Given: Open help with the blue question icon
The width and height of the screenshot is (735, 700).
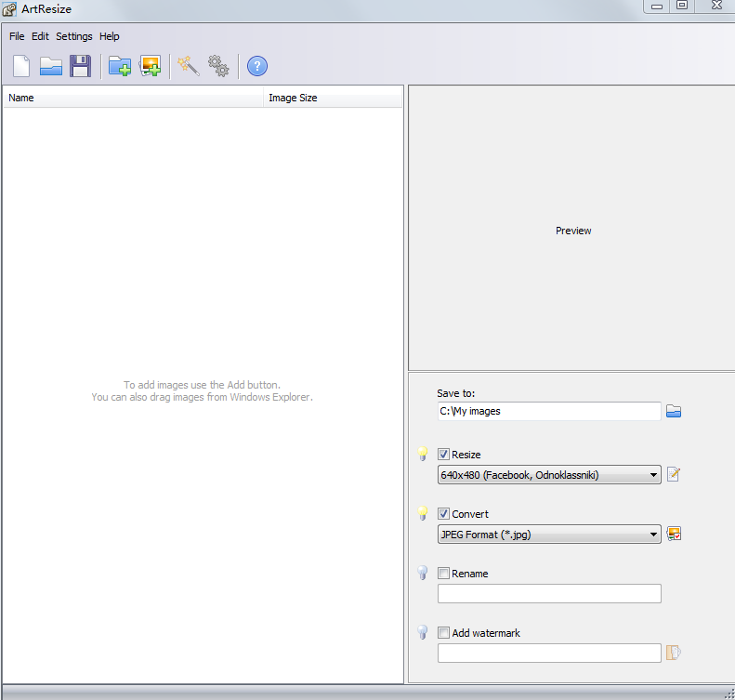Looking at the screenshot, I should (257, 66).
